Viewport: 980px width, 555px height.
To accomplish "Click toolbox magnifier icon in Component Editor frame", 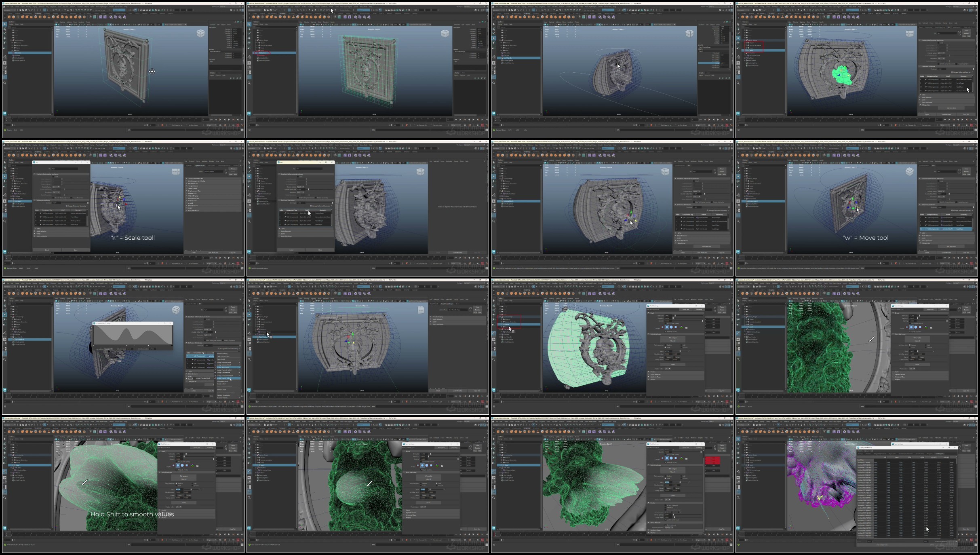I will (738, 497).
